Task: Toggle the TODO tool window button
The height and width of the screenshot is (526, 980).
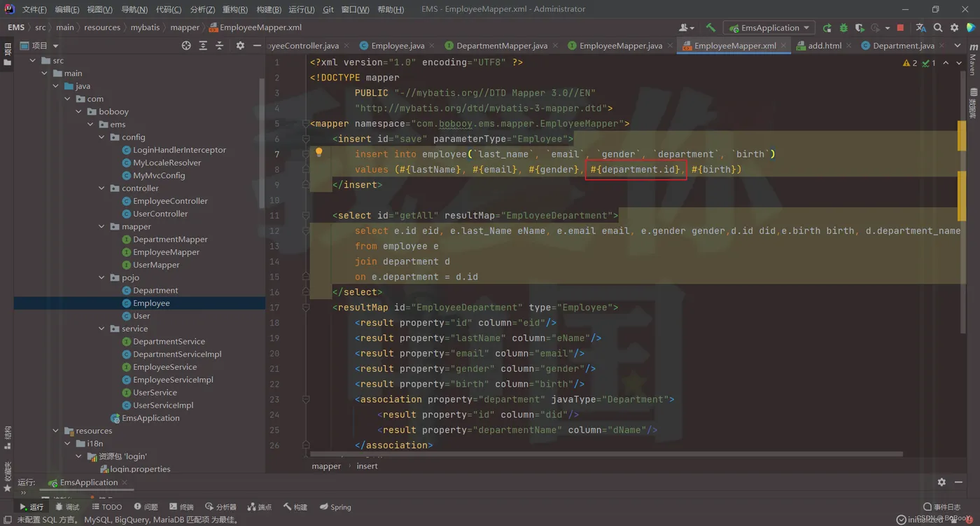Action: click(x=107, y=507)
